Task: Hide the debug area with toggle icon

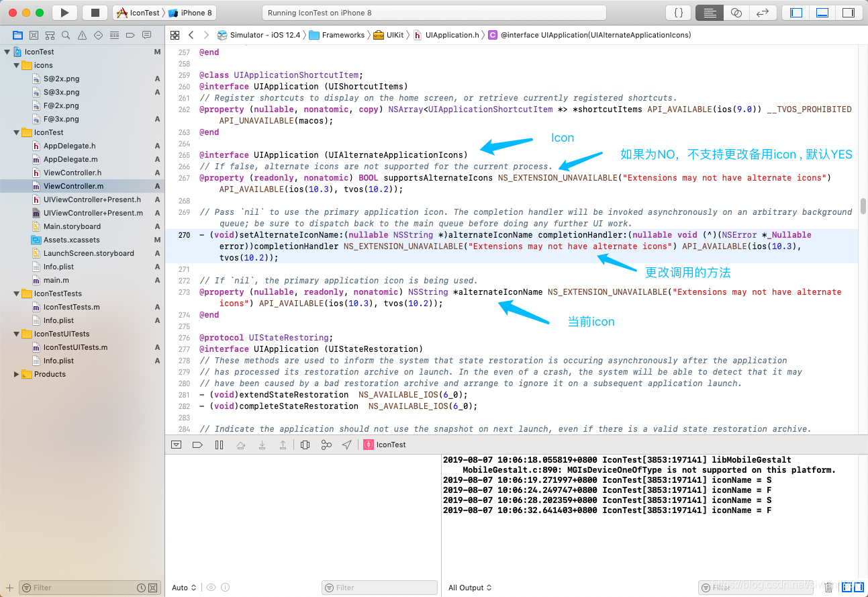Action: (x=176, y=445)
